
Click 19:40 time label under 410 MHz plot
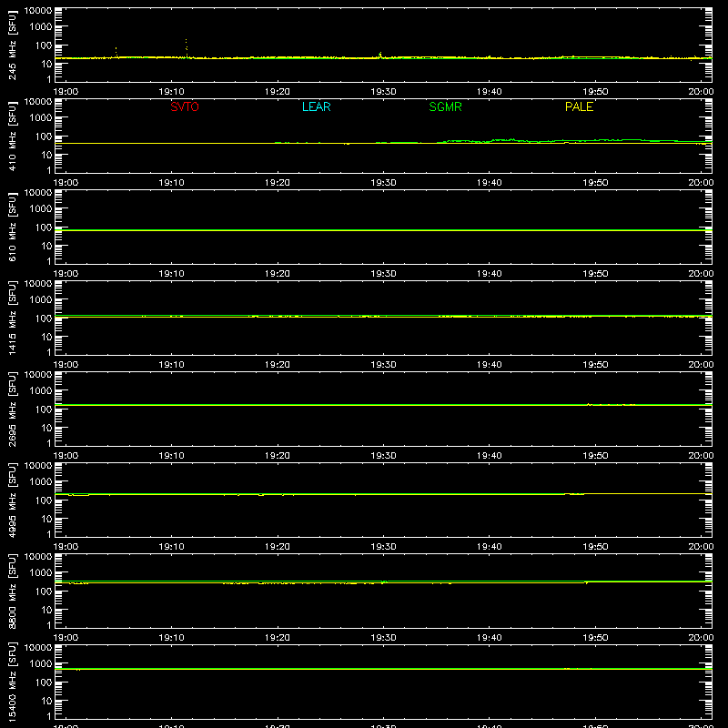(490, 183)
